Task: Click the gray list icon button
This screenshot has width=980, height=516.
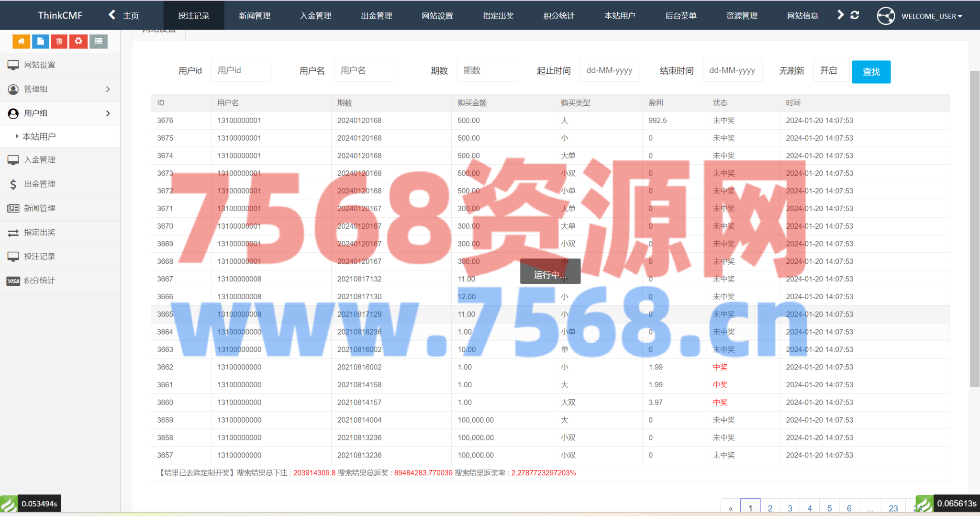Action: [x=98, y=42]
